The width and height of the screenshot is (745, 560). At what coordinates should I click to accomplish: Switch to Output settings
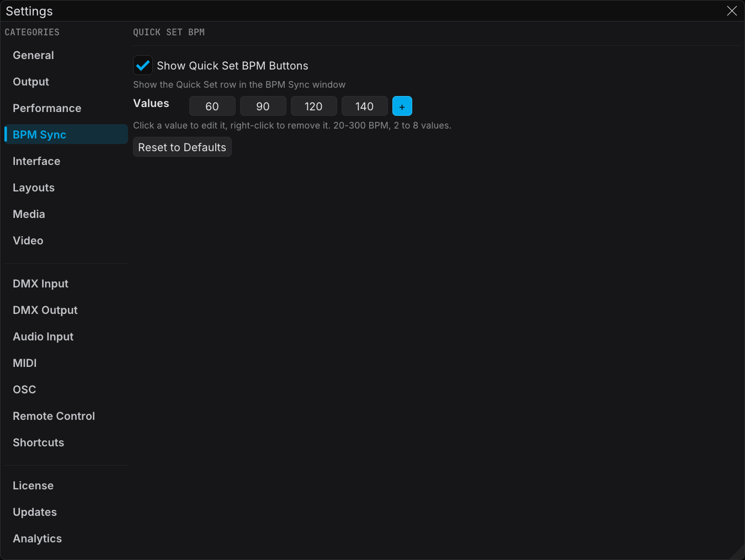click(66, 82)
